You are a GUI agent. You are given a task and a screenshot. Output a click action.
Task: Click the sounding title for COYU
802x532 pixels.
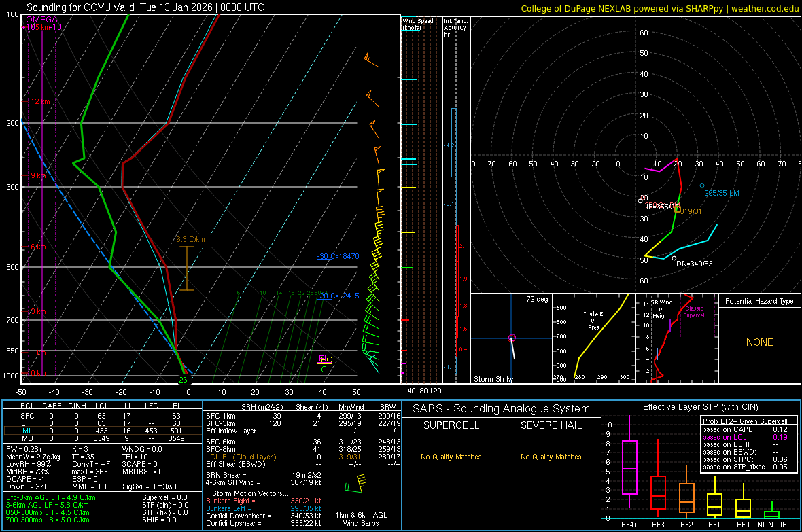[x=145, y=7]
